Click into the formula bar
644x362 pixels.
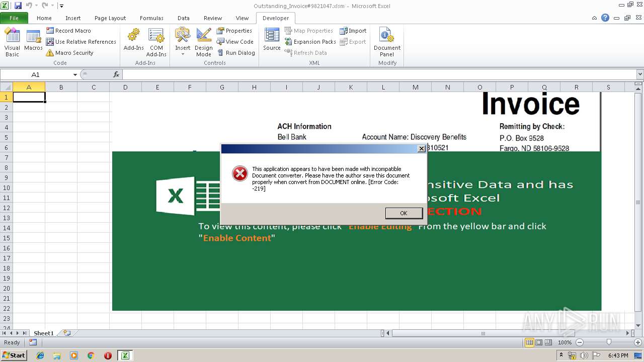tap(379, 74)
